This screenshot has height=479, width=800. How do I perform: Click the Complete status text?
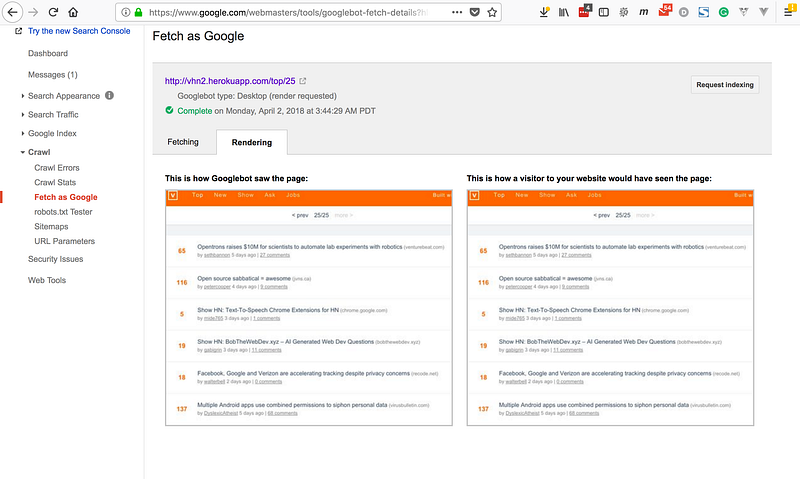coord(194,111)
